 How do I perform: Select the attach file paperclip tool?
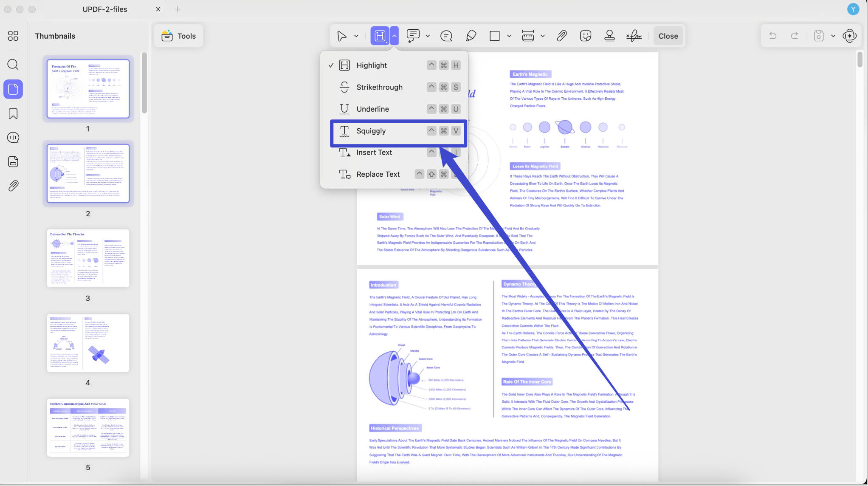coord(561,36)
